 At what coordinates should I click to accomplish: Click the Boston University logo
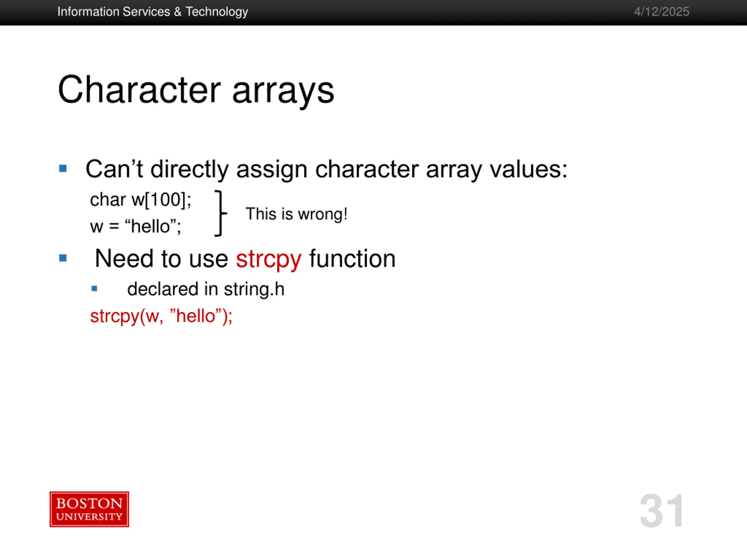[x=89, y=509]
